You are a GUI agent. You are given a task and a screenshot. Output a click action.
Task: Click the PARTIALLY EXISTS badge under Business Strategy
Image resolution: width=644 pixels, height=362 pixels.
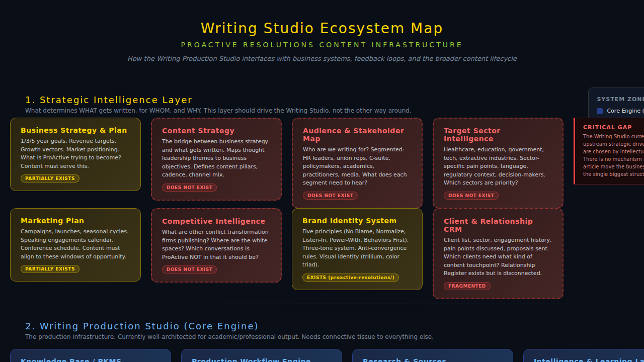pos(50,178)
